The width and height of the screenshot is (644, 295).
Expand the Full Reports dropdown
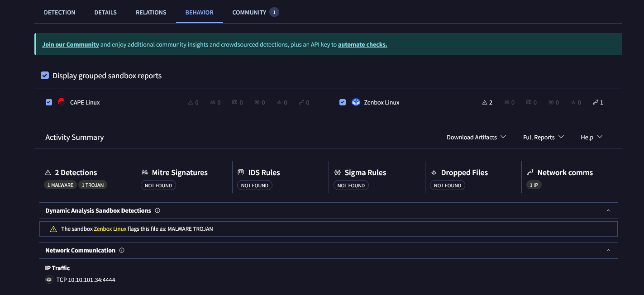tap(543, 137)
